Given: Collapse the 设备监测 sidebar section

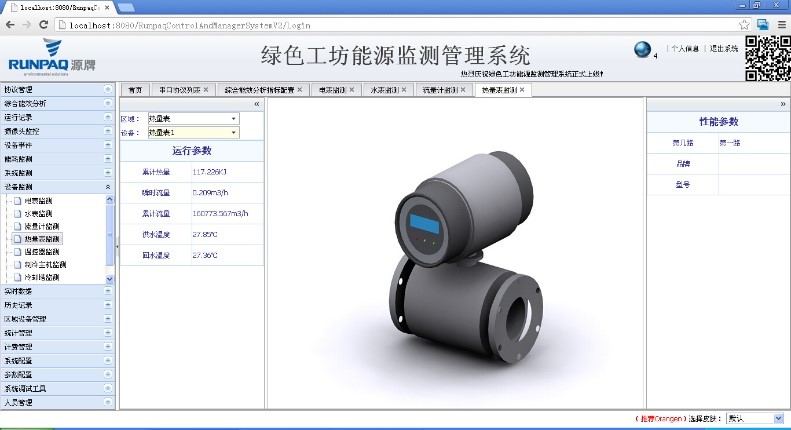Looking at the screenshot, I should (x=108, y=187).
